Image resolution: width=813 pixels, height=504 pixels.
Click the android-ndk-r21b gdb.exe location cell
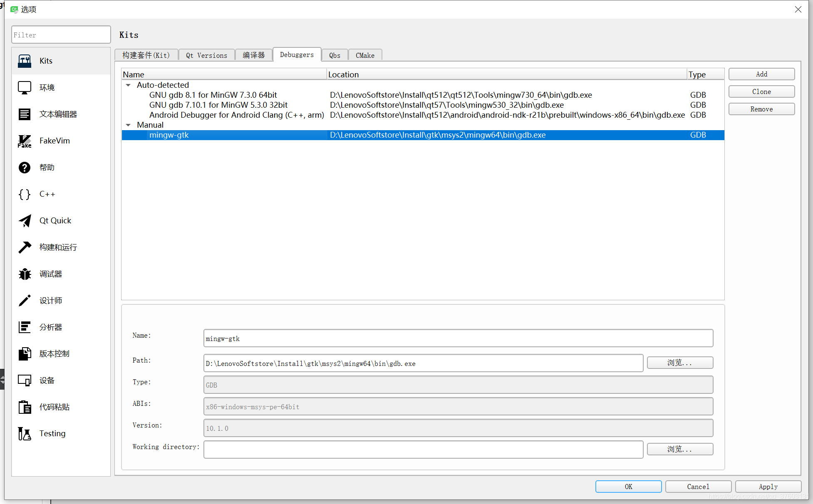pyautogui.click(x=507, y=115)
